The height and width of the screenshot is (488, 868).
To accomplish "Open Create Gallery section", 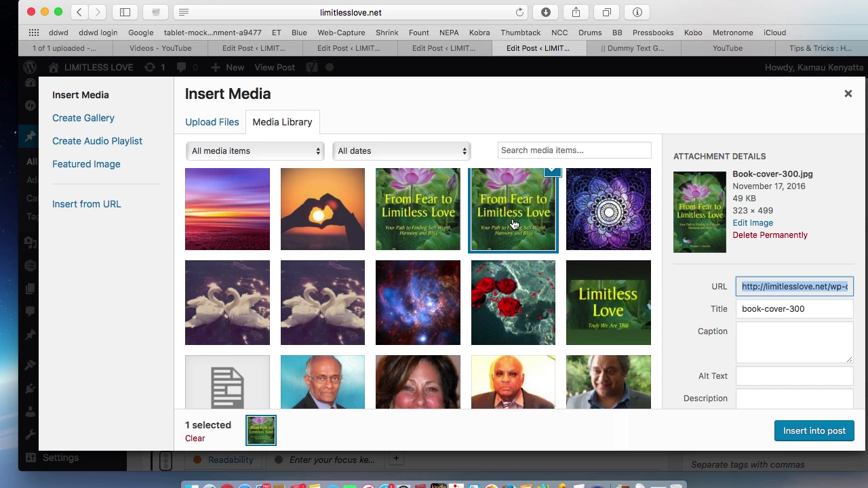I will click(x=83, y=118).
